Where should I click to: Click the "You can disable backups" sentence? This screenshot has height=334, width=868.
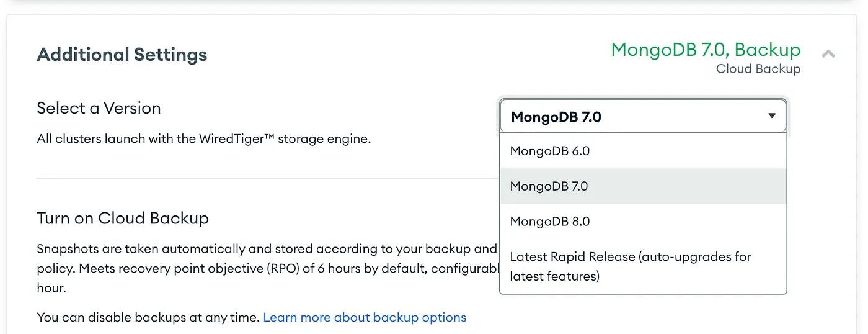(148, 317)
